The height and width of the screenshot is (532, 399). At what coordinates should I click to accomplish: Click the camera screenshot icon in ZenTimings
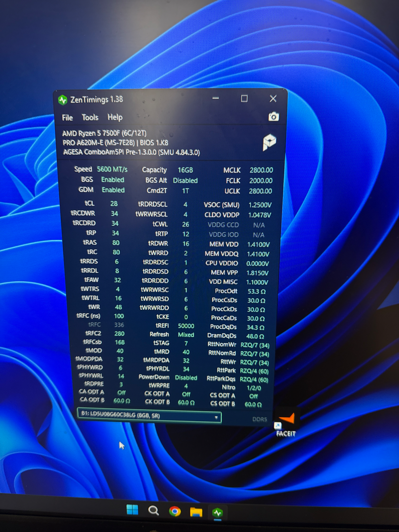(x=273, y=116)
